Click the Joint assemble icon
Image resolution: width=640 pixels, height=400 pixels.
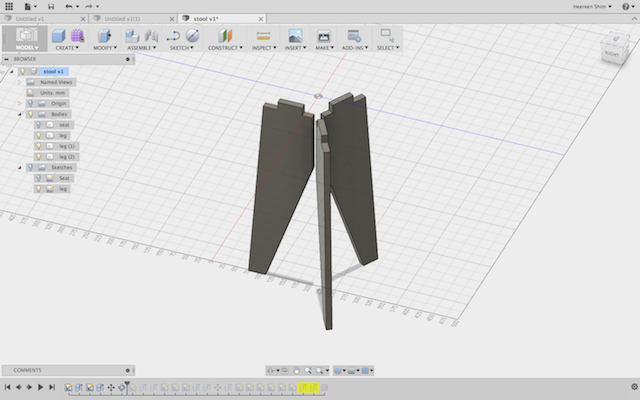tap(151, 36)
